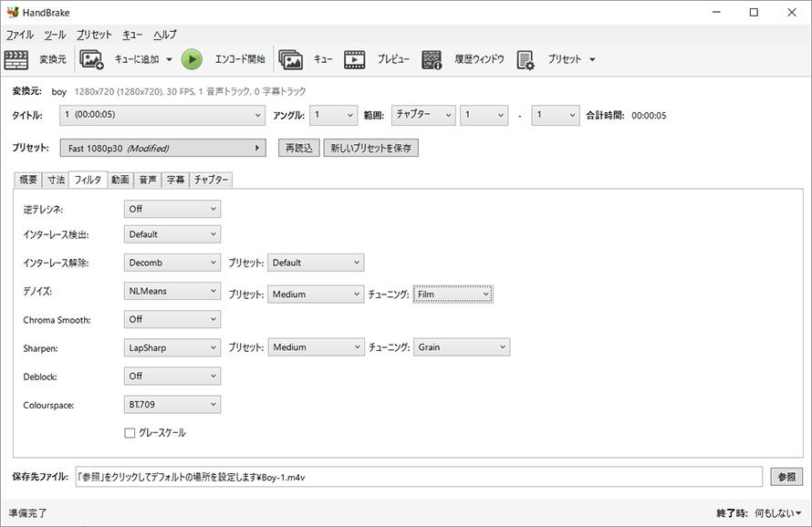Open the Deblock dropdown
Image resolution: width=812 pixels, height=527 pixels.
coord(172,377)
